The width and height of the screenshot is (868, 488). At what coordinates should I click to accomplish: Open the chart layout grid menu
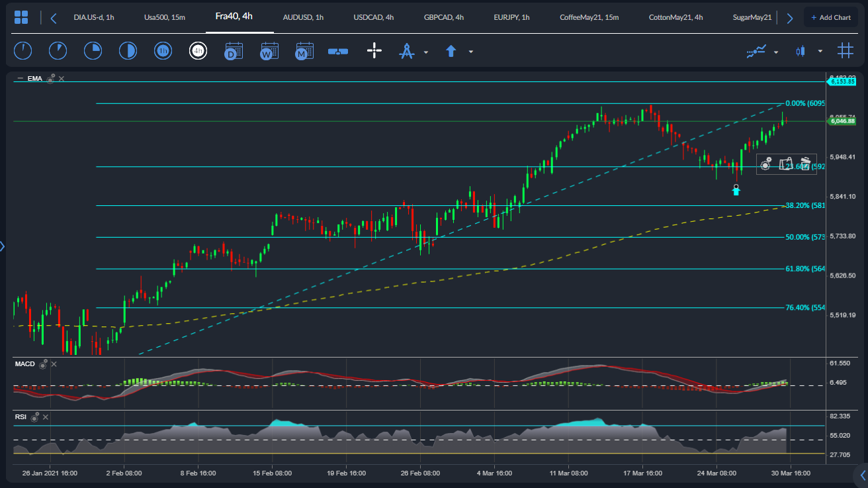pos(21,17)
